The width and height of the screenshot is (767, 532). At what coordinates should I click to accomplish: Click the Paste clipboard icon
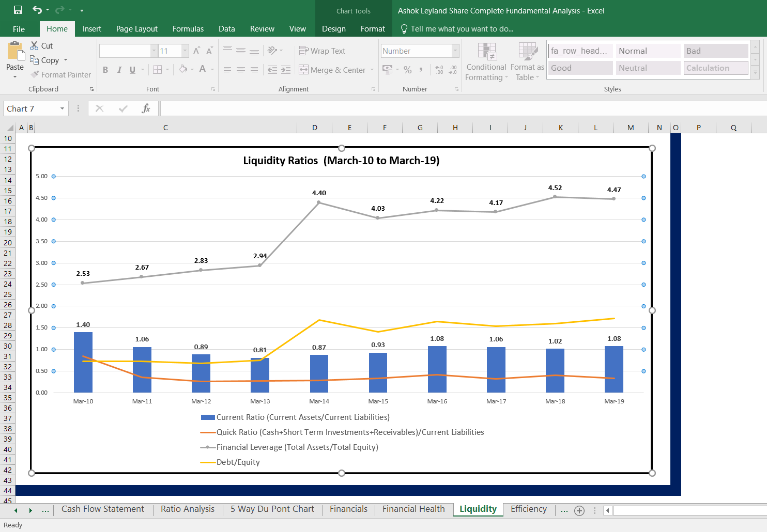click(16, 52)
